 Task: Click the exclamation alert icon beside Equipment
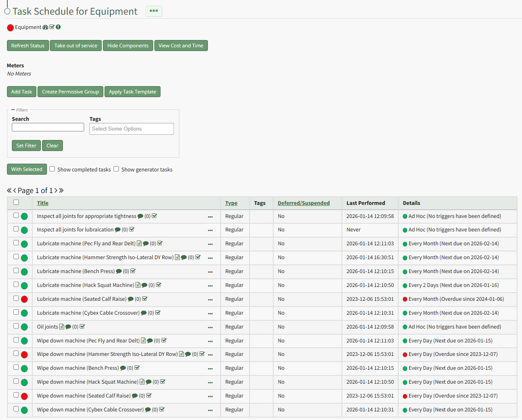58,27
